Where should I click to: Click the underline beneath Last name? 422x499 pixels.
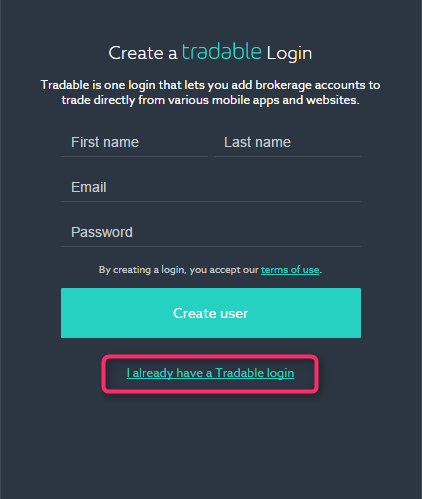pos(287,156)
